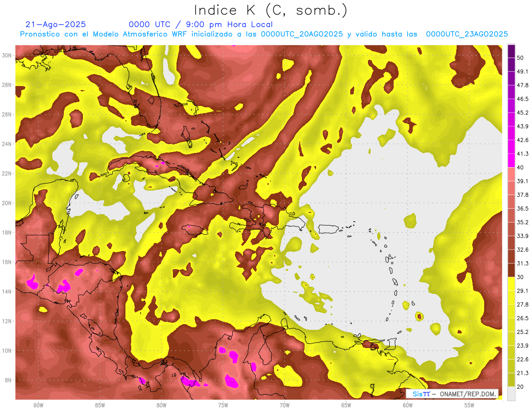Click the "20N" latitude axis label
The height and width of the screenshot is (411, 532).
pos(7,203)
